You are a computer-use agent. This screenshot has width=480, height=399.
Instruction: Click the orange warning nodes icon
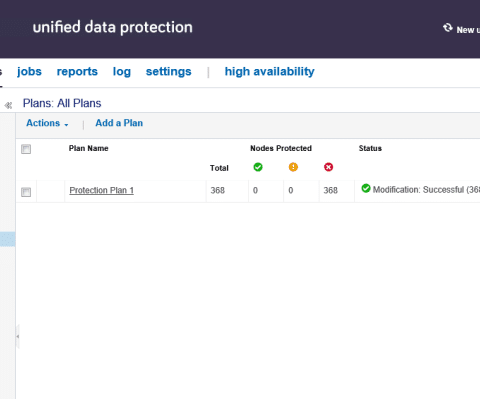point(293,167)
